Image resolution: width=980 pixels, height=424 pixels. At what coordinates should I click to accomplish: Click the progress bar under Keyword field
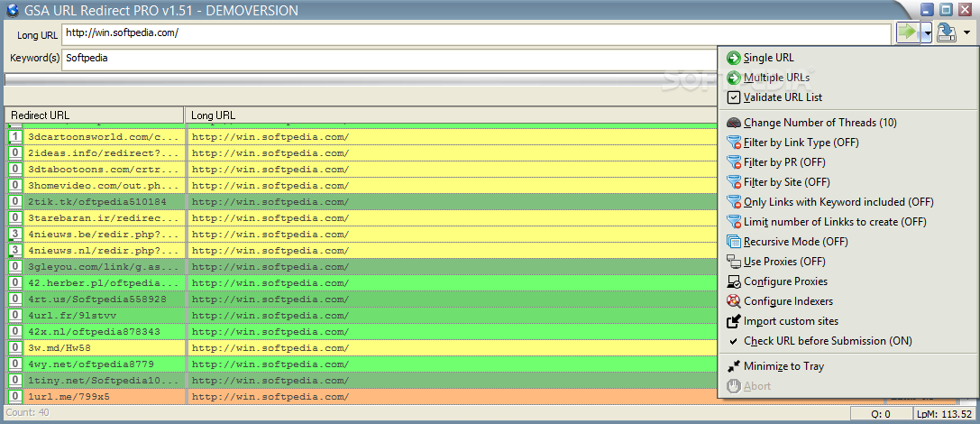tap(361, 79)
